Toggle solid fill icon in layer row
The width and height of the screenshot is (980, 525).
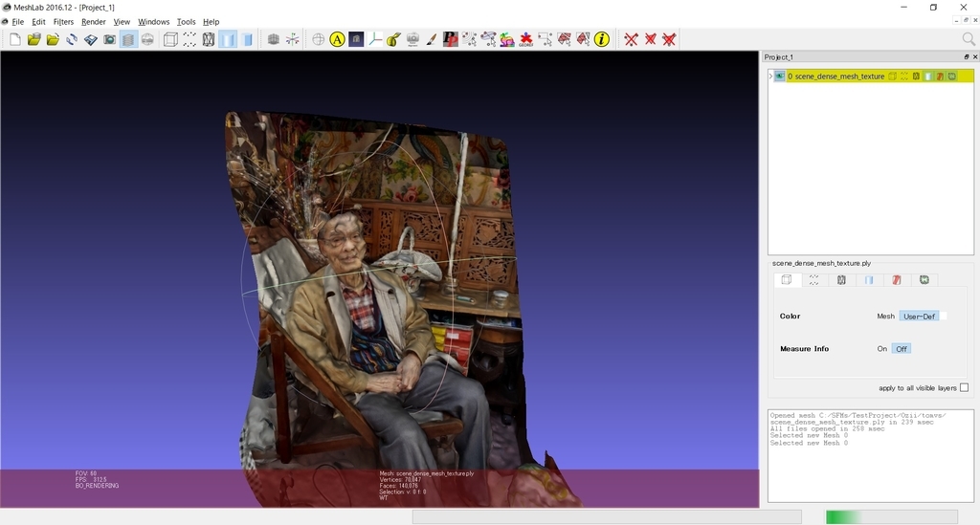click(x=928, y=77)
